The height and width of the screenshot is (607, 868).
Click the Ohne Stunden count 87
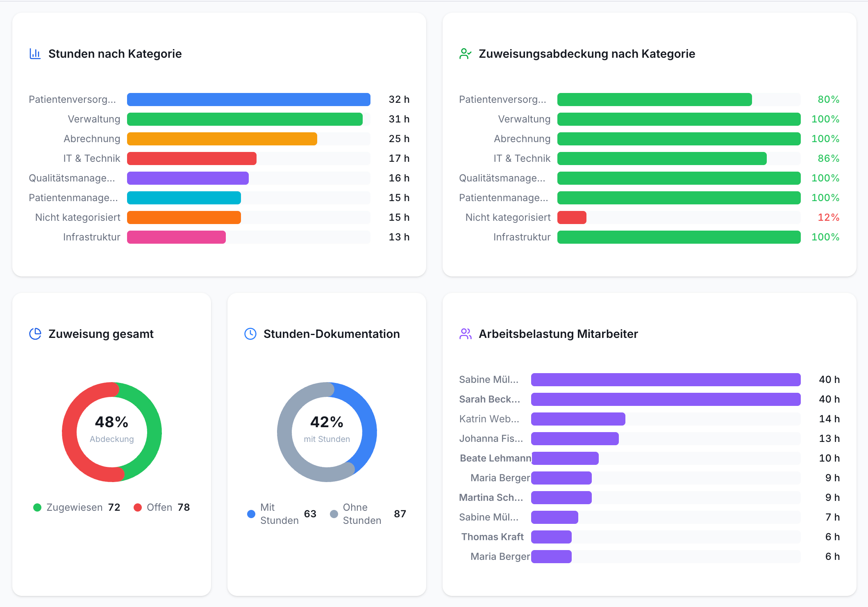click(400, 514)
